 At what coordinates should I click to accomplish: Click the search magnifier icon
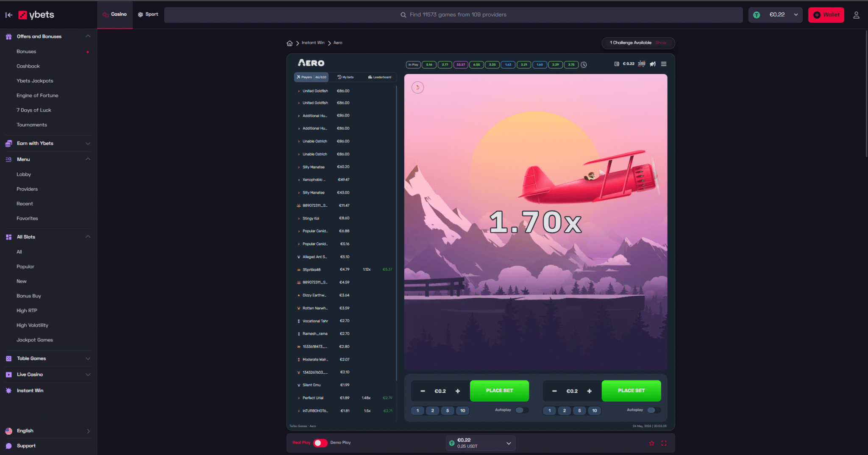click(x=403, y=15)
